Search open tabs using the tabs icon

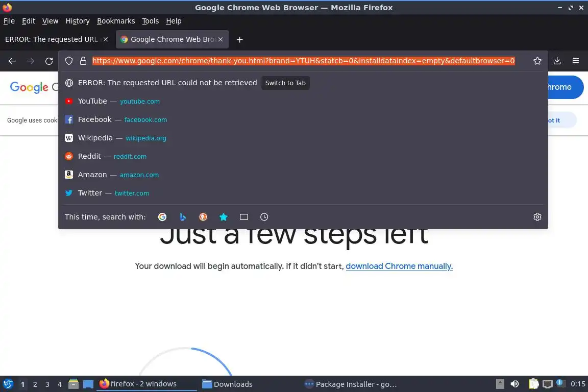tap(244, 217)
